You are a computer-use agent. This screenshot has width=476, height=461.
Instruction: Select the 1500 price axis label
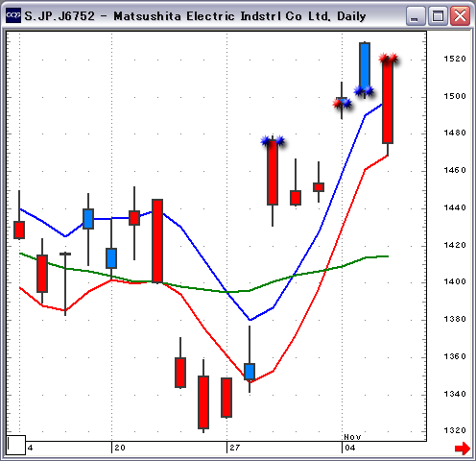pyautogui.click(x=455, y=96)
